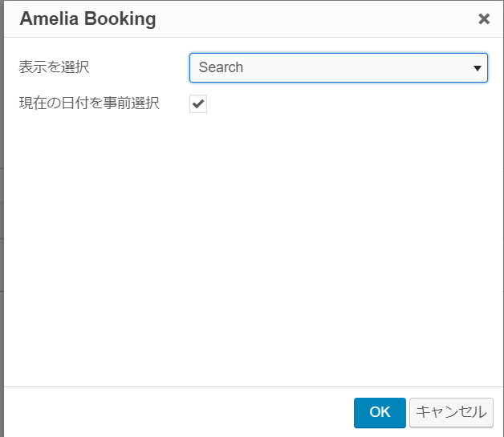Click the 表示を選択 label
This screenshot has height=437, width=504.
(54, 67)
